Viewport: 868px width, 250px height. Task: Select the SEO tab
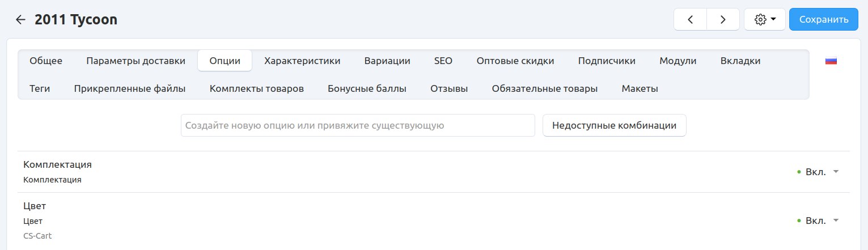coord(443,61)
